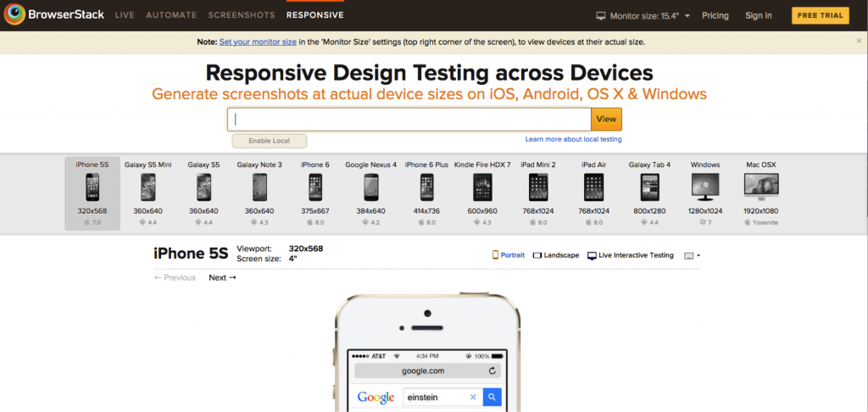Select the iPad Air device icon
868x412 pixels.
tap(594, 187)
